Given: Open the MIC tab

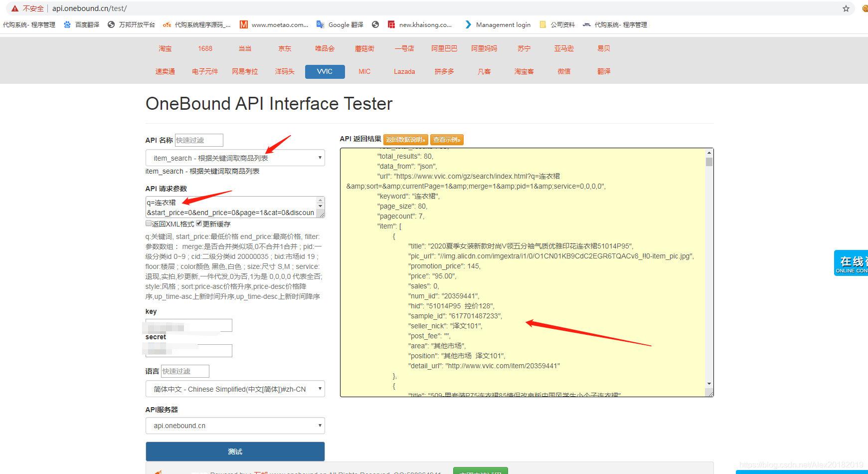Looking at the screenshot, I should 364,71.
